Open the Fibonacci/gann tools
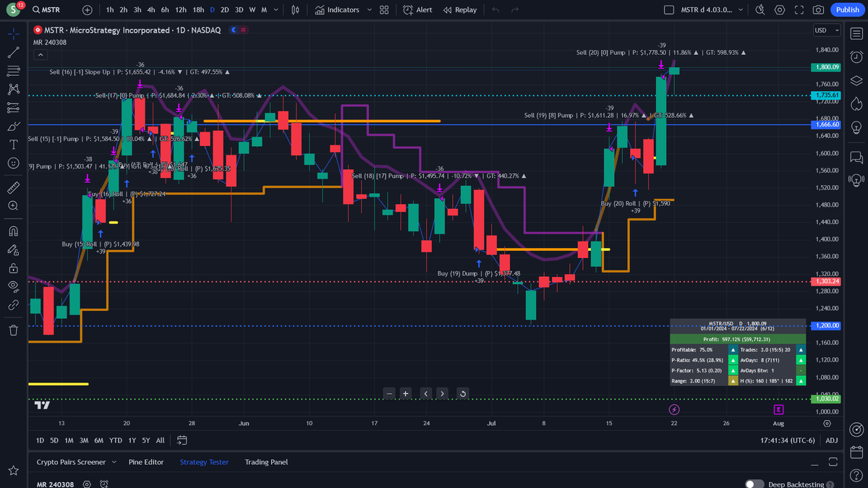The image size is (868, 488). [13, 71]
